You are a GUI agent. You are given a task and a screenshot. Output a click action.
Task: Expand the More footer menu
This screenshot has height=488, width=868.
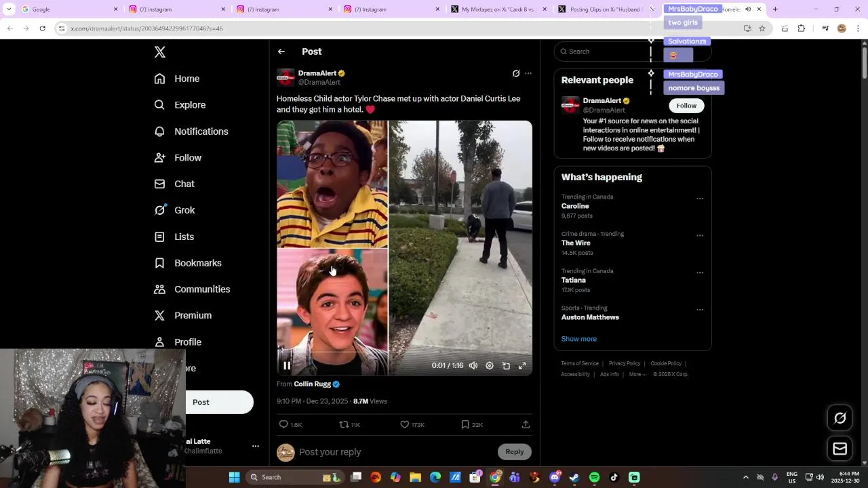coord(637,374)
